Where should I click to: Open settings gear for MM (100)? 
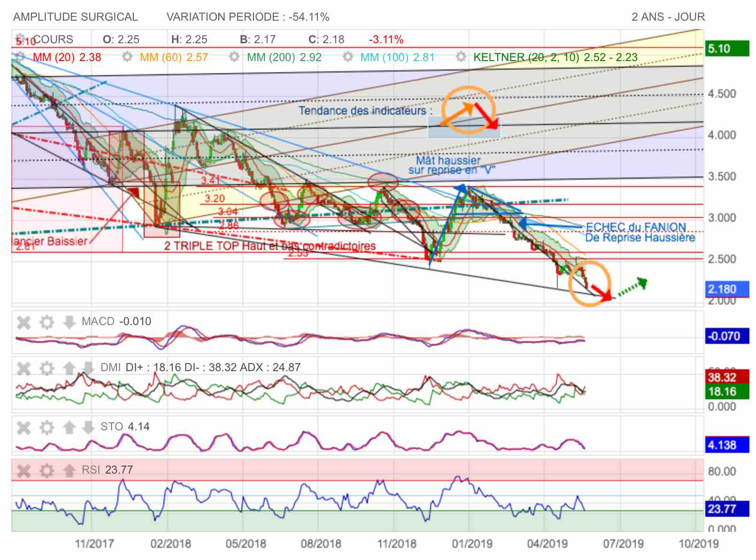coord(347,57)
